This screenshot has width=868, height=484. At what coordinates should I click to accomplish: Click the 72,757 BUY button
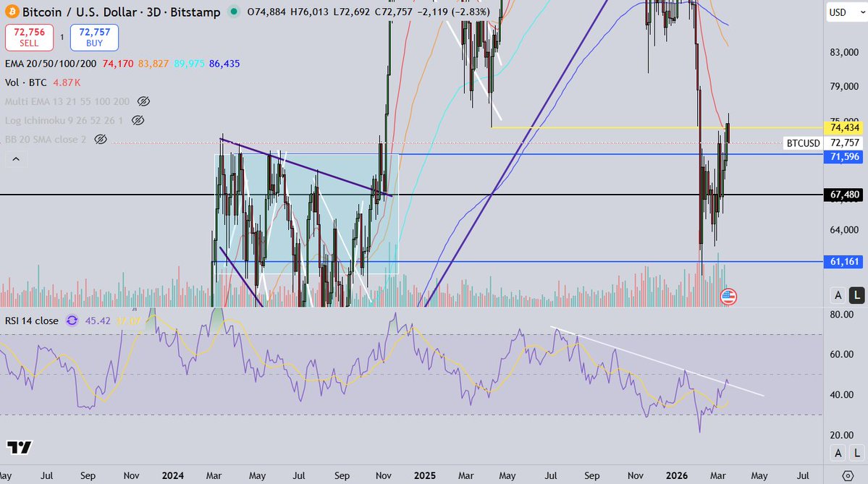click(94, 38)
